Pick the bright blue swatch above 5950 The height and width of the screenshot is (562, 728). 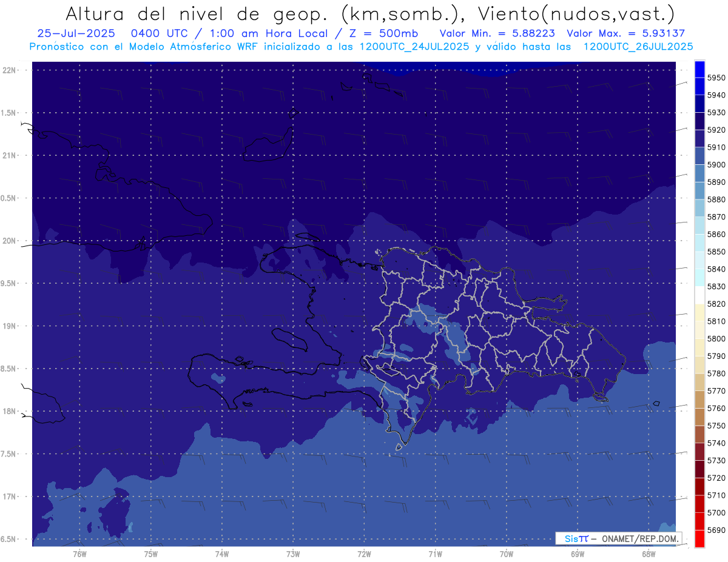(699, 69)
